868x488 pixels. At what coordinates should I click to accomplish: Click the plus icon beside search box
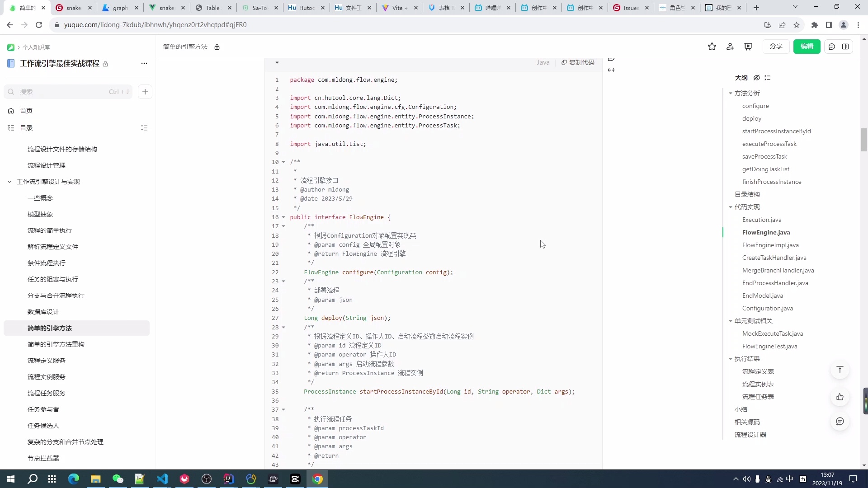coord(145,92)
